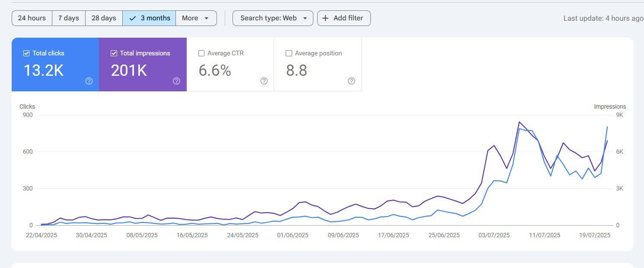Open help icon on Total clicks card
This screenshot has height=268, width=644.
pyautogui.click(x=89, y=81)
